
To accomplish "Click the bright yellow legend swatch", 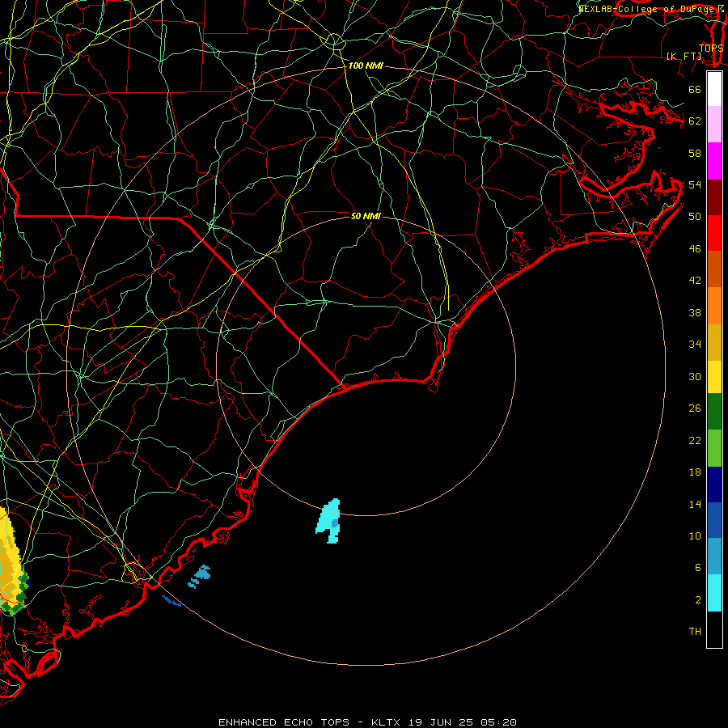I will pos(714,376).
